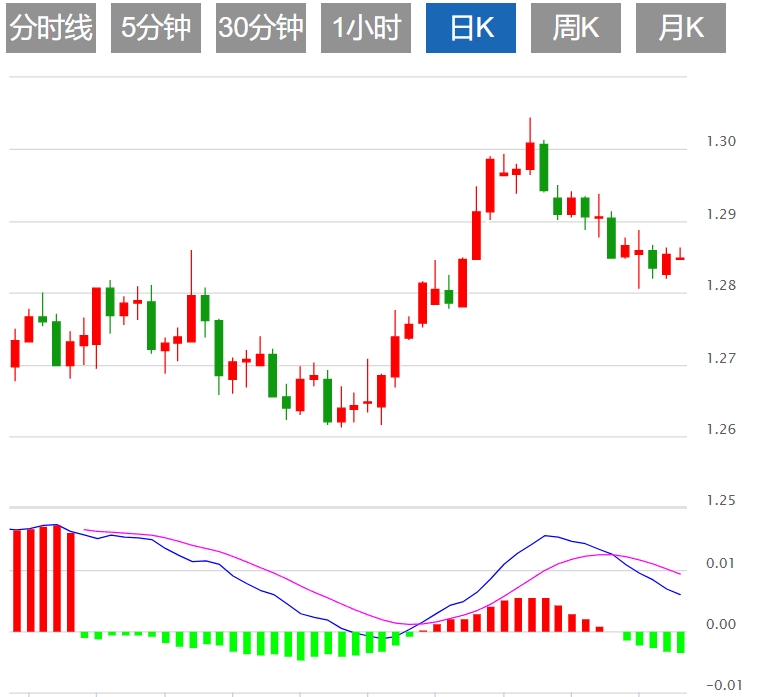Click the 1.28 price axis label
The width and height of the screenshot is (762, 697).
[721, 285]
